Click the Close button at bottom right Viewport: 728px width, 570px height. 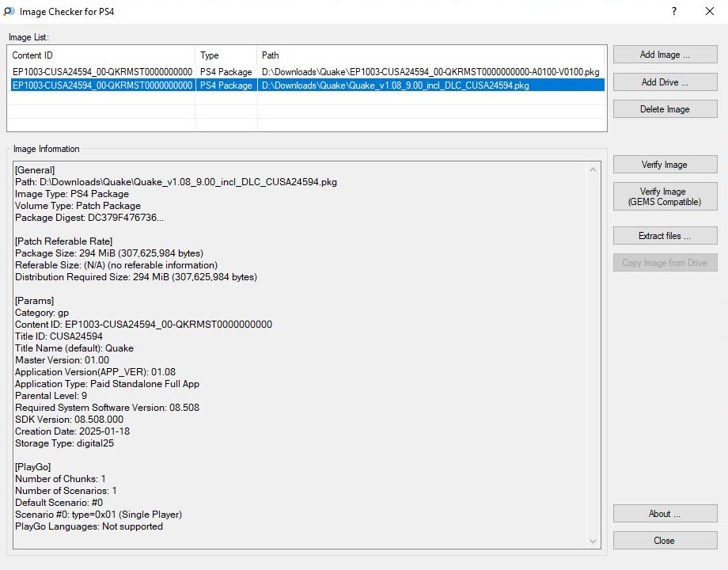click(665, 540)
